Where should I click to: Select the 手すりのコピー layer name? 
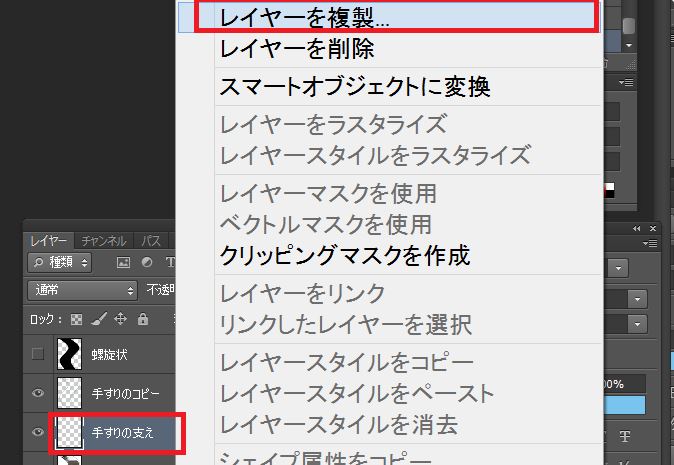[126, 393]
